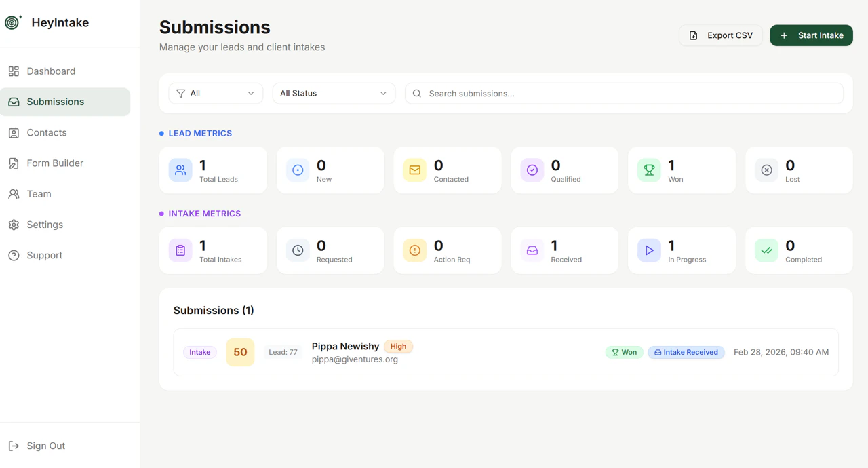Click the LEAD METRICS section heading

click(200, 134)
